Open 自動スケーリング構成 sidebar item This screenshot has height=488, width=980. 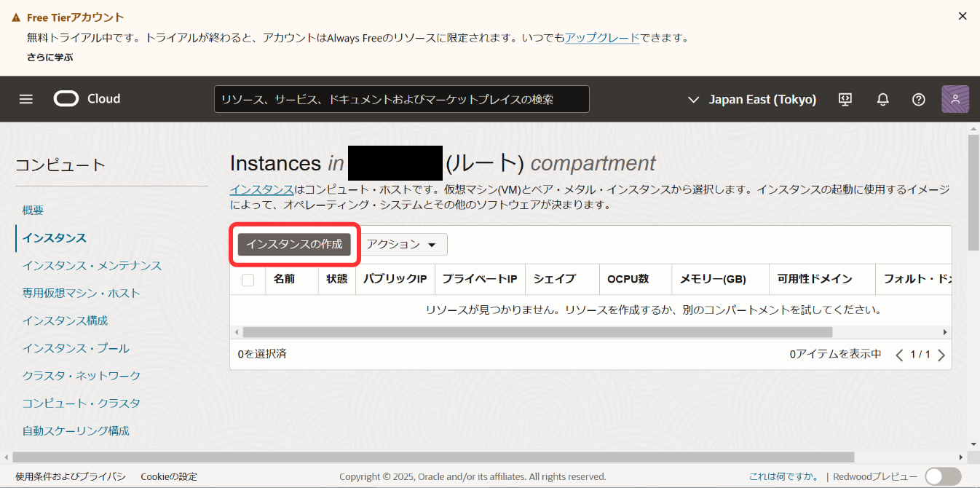76,431
